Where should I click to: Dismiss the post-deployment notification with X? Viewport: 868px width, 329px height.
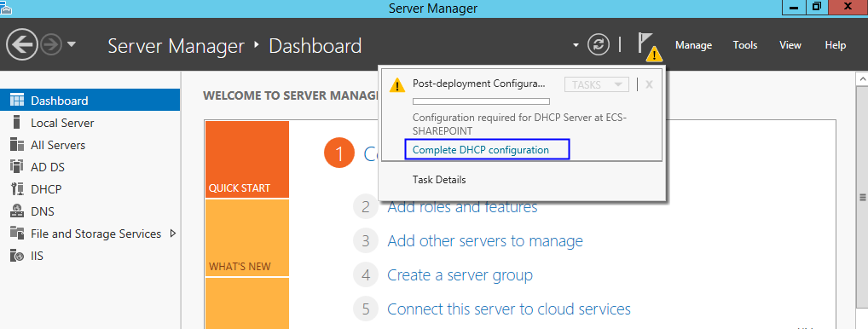(x=650, y=84)
